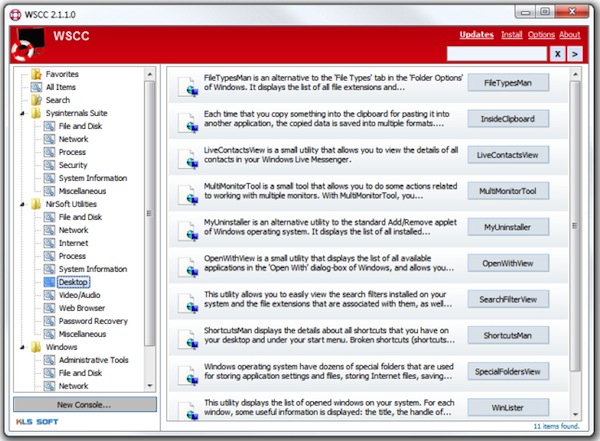Click the Video/Audio category icon
The height and width of the screenshot is (441, 600).
tap(49, 295)
